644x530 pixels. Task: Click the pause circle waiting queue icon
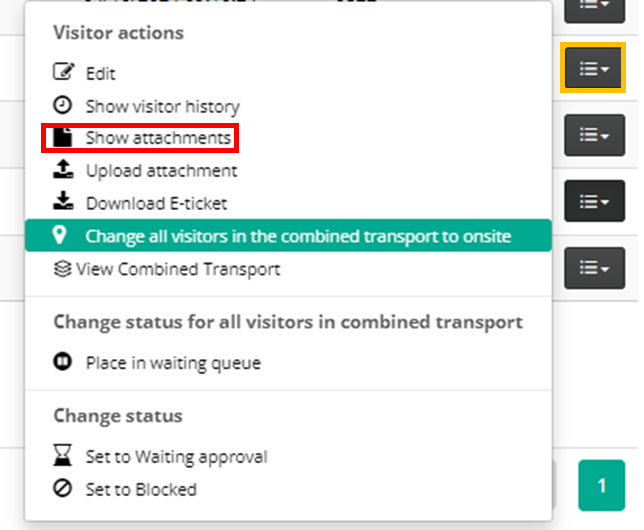pos(63,362)
